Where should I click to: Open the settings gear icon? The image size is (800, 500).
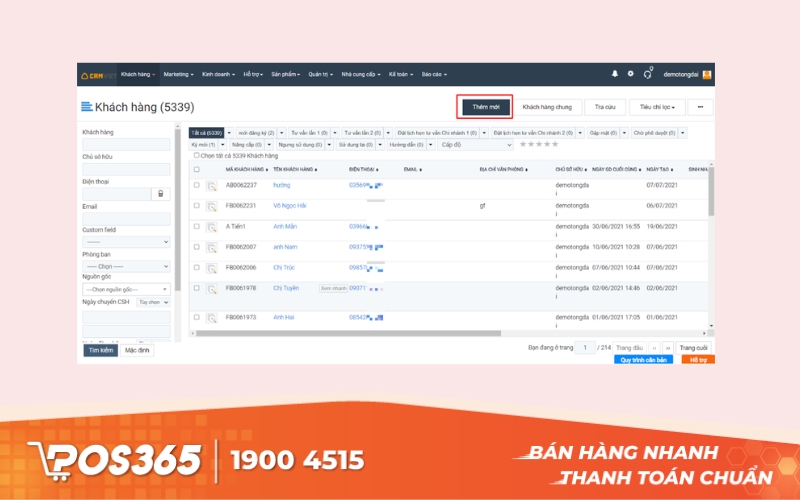631,74
